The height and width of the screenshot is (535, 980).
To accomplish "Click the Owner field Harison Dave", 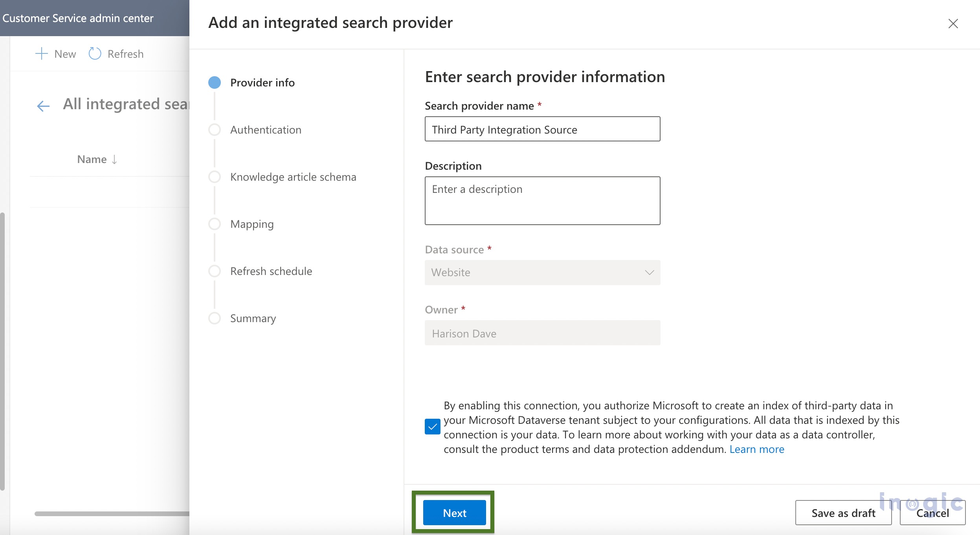I will coord(542,333).
